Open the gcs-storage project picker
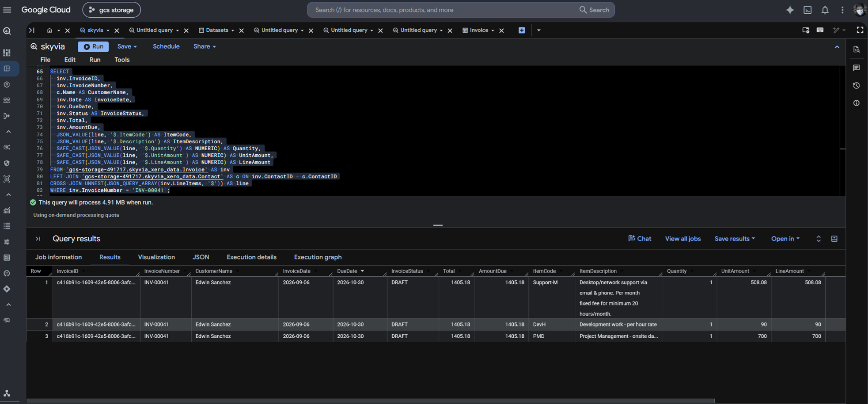The width and height of the screenshot is (868, 404). (112, 10)
